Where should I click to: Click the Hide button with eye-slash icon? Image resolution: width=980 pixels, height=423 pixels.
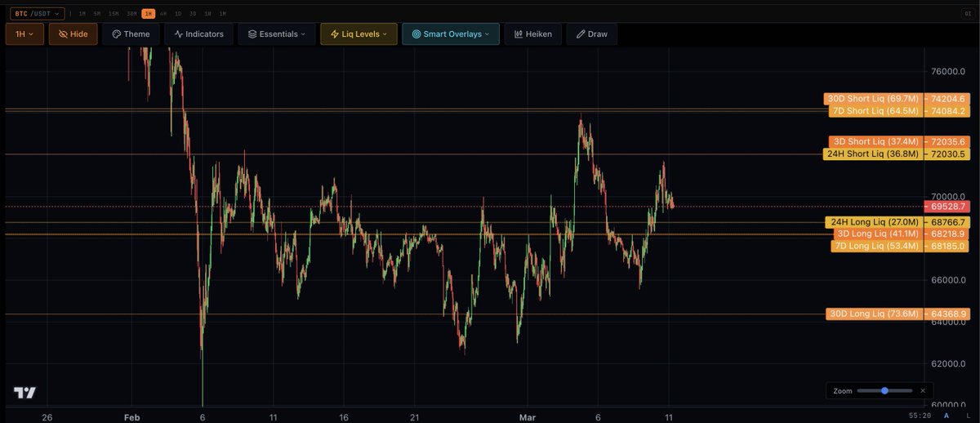pos(73,33)
